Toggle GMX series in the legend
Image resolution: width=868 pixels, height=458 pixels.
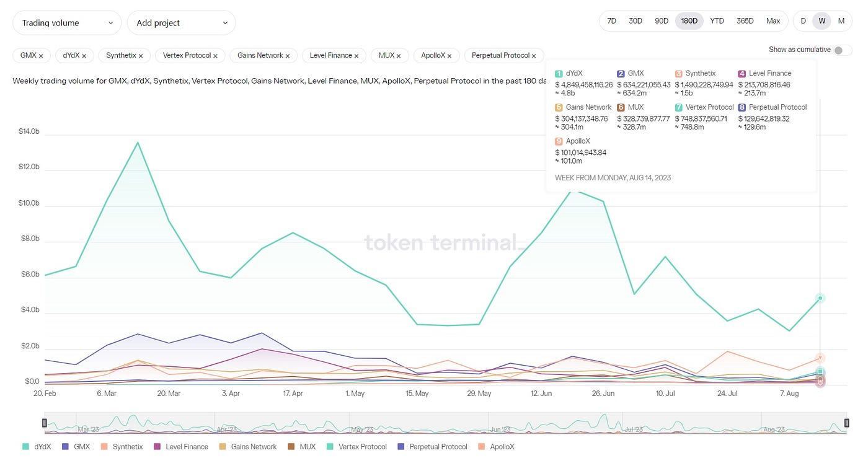coord(76,447)
